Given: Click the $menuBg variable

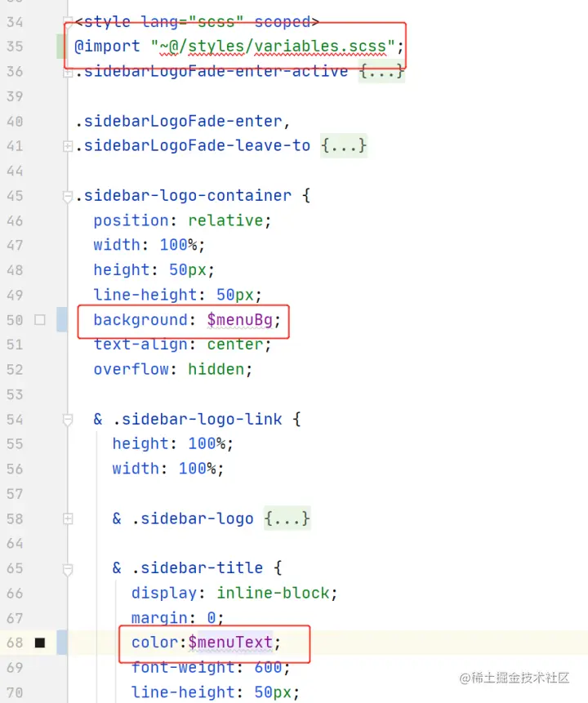Looking at the screenshot, I should coord(239,320).
